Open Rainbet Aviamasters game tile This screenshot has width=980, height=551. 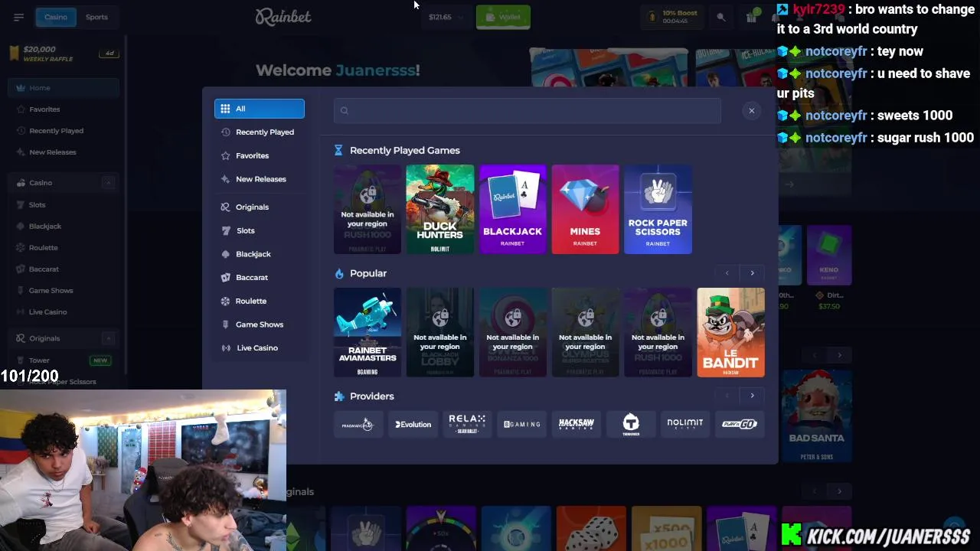(x=367, y=332)
